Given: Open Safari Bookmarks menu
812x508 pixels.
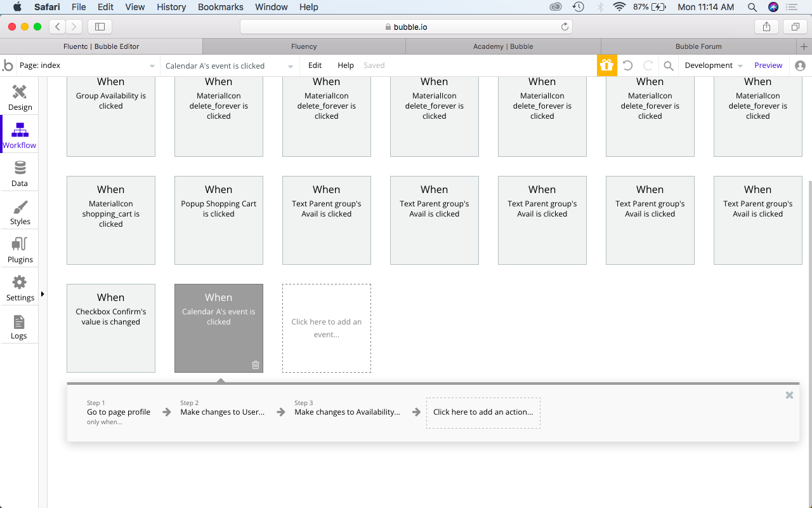Looking at the screenshot, I should 221,7.
